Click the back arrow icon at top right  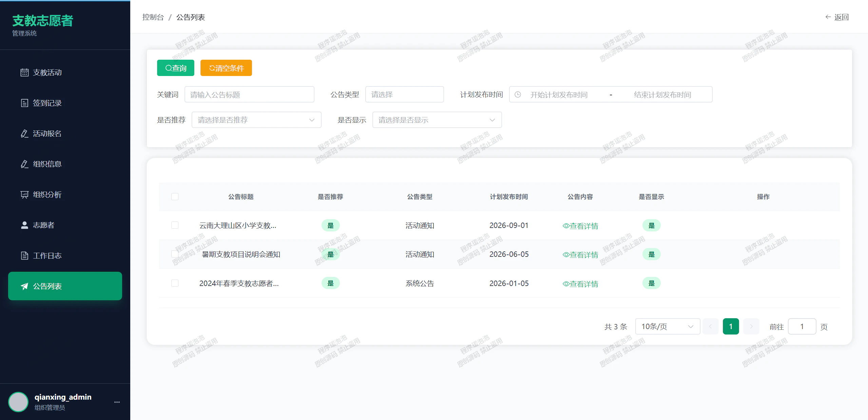point(828,17)
